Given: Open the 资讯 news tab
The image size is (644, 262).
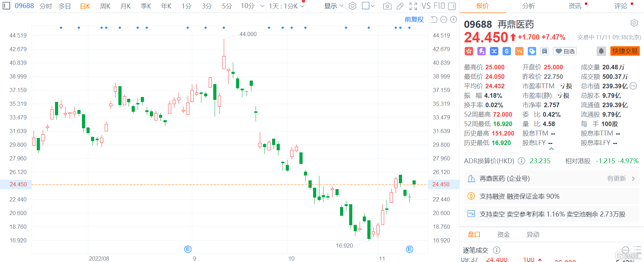Looking at the screenshot, I should [x=575, y=6].
